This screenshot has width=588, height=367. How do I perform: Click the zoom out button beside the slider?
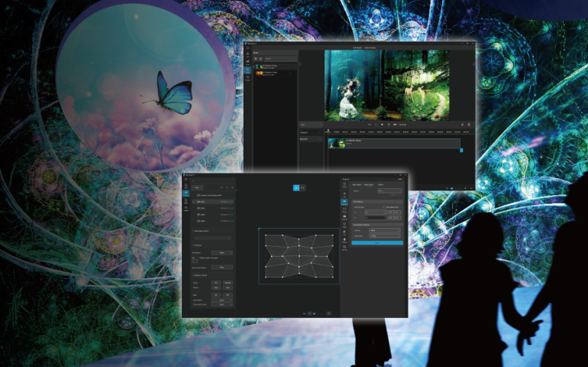310,313
